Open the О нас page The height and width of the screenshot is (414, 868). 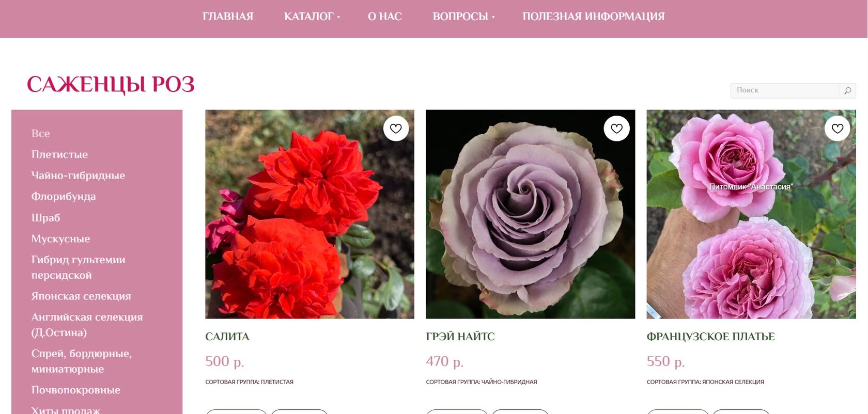tap(385, 17)
